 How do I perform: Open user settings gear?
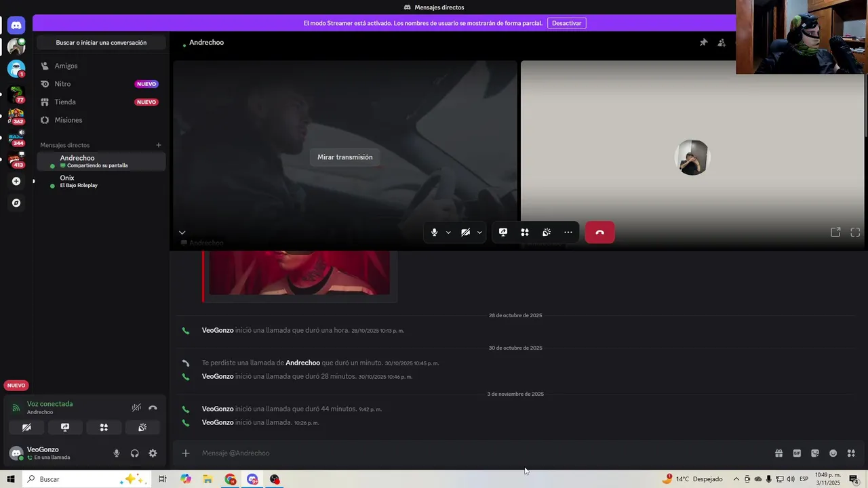coord(153,453)
